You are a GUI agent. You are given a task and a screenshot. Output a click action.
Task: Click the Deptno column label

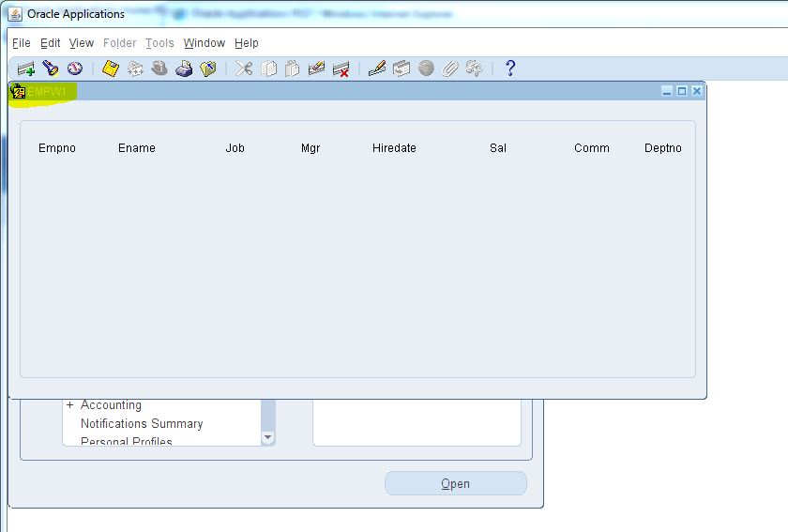tap(663, 148)
